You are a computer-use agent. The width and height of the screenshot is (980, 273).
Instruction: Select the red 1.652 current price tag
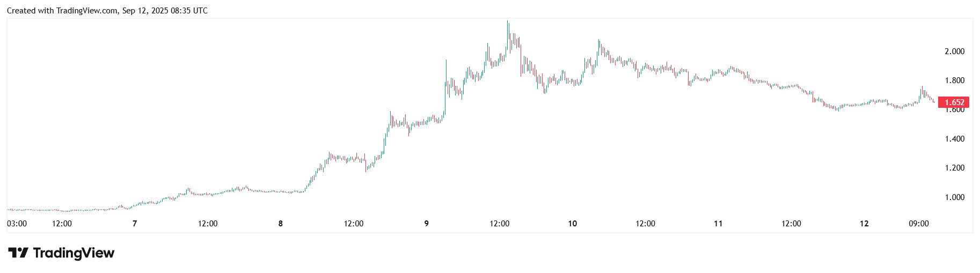954,102
